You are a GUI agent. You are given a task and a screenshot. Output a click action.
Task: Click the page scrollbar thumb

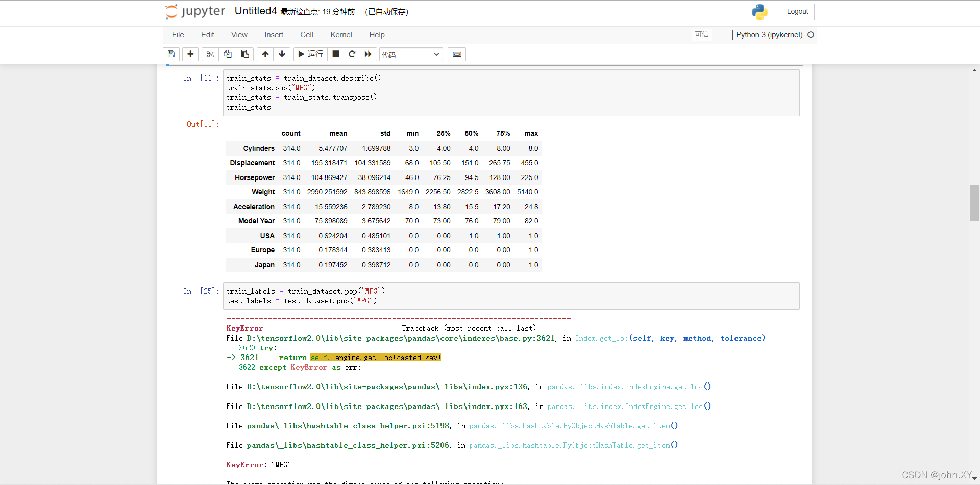[x=974, y=203]
